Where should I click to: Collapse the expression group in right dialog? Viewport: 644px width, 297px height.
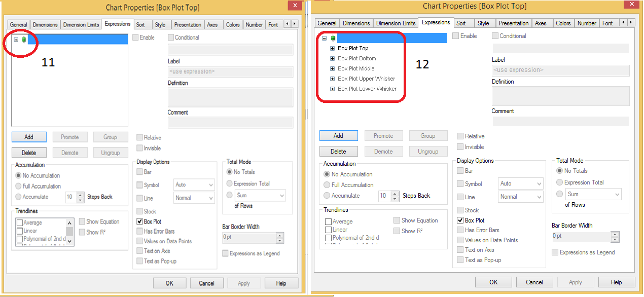325,38
